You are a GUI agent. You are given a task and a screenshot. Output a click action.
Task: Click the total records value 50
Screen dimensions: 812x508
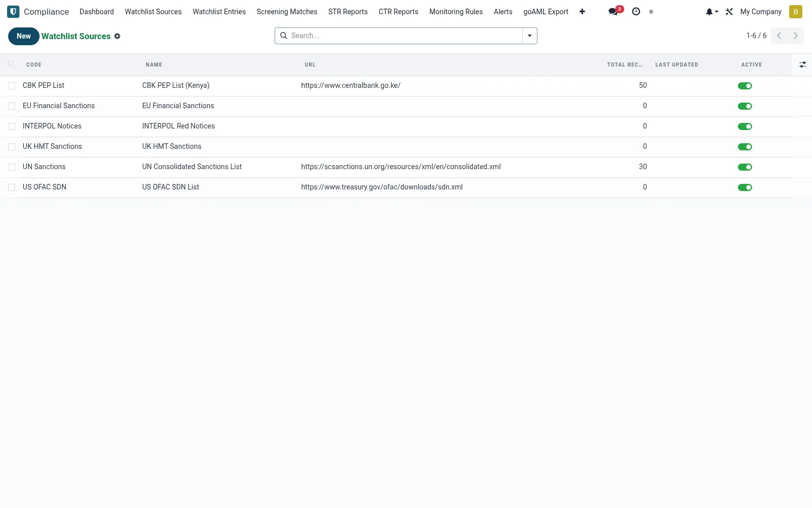point(642,85)
